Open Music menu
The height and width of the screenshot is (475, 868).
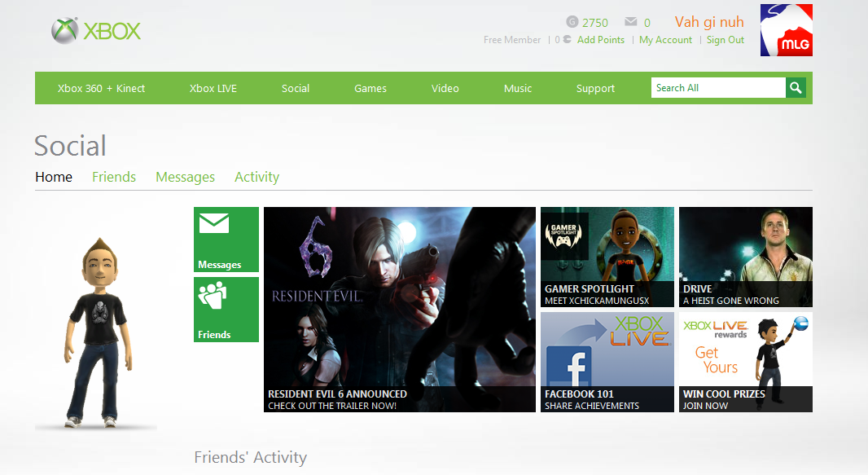click(518, 88)
